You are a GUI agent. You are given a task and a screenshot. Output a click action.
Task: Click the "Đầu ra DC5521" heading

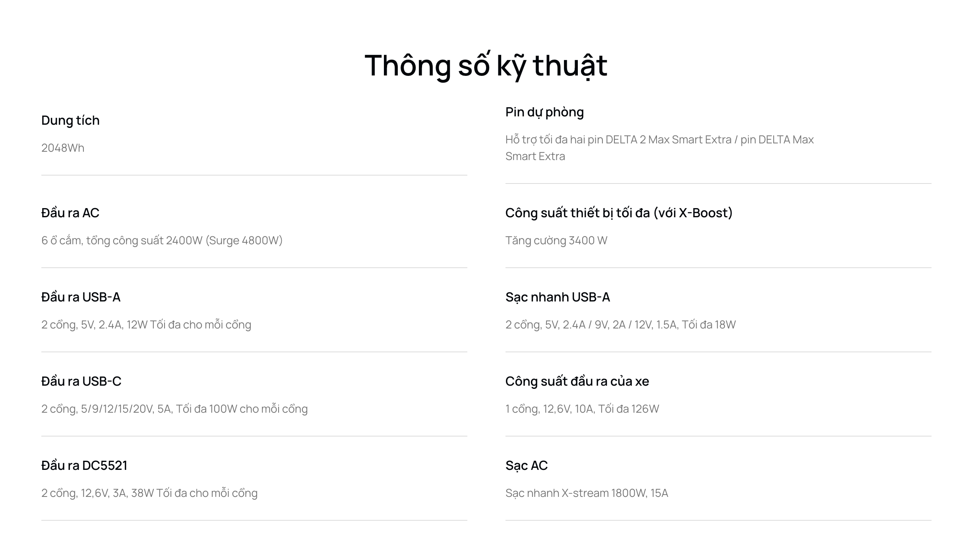pos(84,466)
